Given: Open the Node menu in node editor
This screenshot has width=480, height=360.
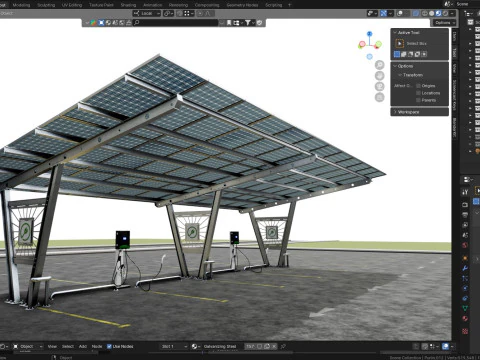Looking at the screenshot, I should point(97,347).
